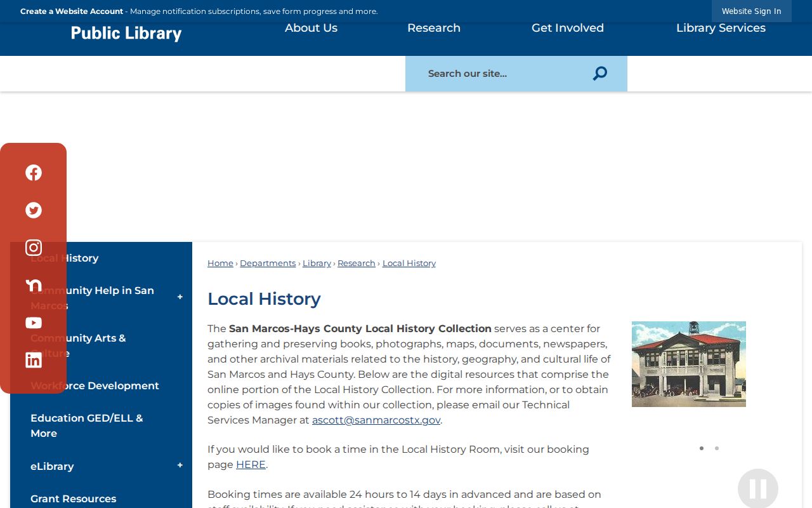Open the Research menu
Screen dimensions: 812x508
[x=434, y=28]
